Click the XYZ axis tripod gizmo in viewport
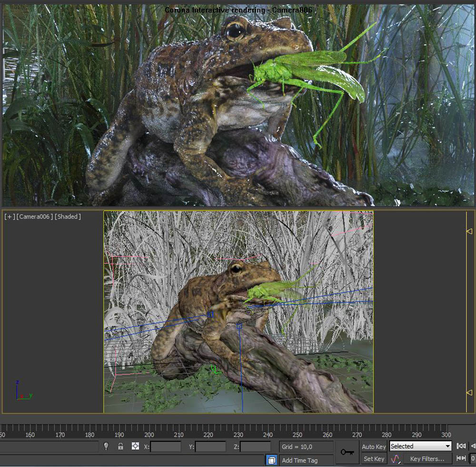 click(24, 390)
